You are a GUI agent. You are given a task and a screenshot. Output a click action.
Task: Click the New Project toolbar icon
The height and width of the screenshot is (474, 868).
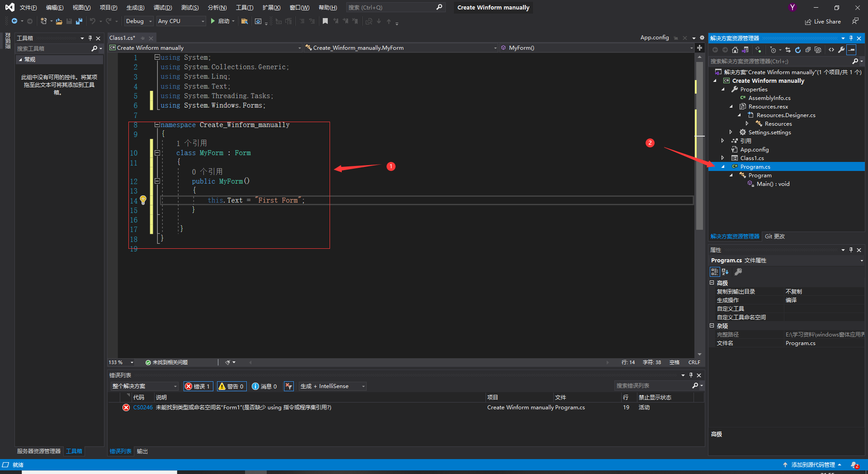pyautogui.click(x=43, y=21)
